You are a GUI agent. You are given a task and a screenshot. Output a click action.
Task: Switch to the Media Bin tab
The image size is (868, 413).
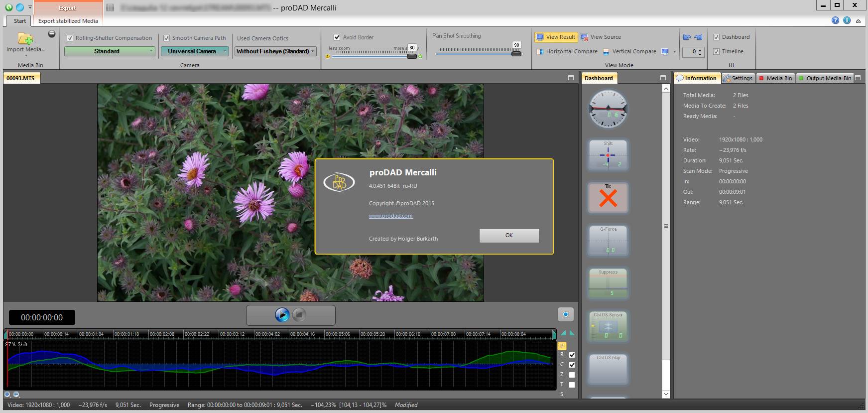tap(775, 78)
